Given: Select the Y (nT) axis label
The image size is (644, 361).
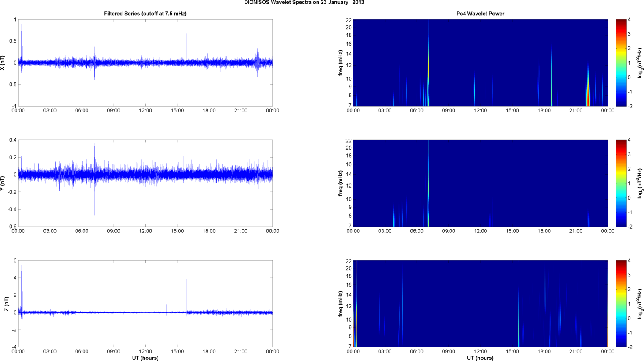Looking at the screenshot, I should pyautogui.click(x=3, y=183).
